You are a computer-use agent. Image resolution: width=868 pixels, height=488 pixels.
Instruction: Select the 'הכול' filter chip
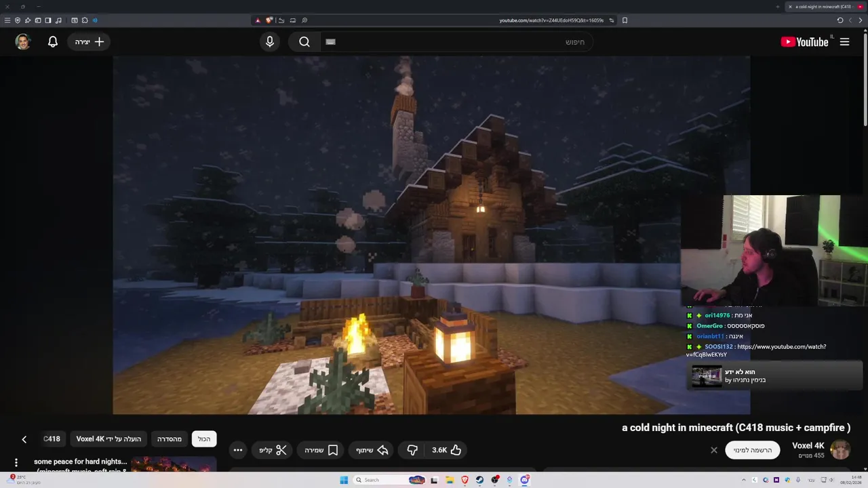204,439
